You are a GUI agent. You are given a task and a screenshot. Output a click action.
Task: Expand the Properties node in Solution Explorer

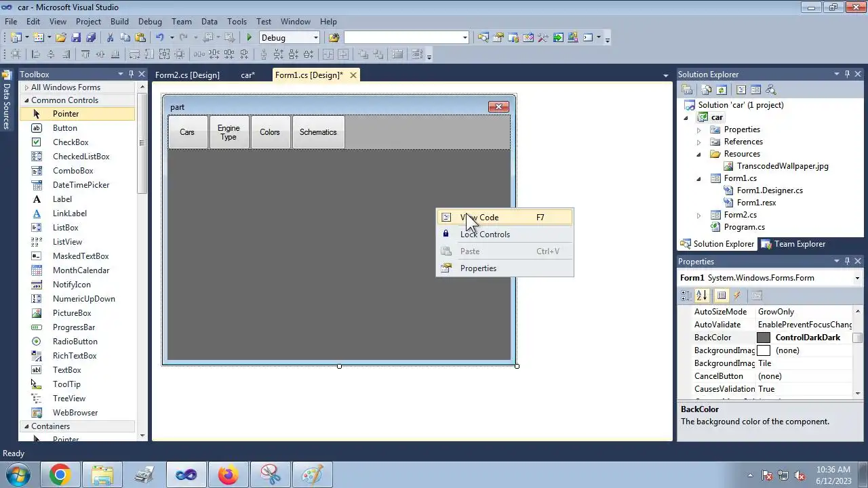click(699, 129)
